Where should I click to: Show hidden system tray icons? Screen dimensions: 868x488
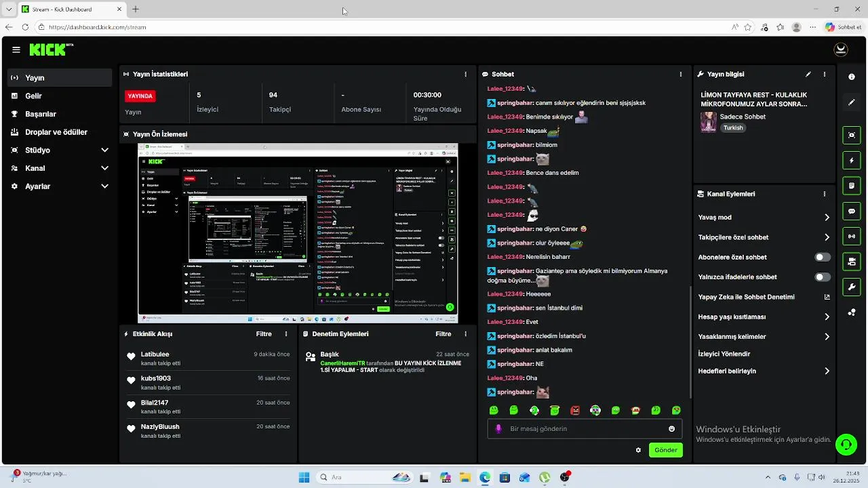tap(768, 477)
